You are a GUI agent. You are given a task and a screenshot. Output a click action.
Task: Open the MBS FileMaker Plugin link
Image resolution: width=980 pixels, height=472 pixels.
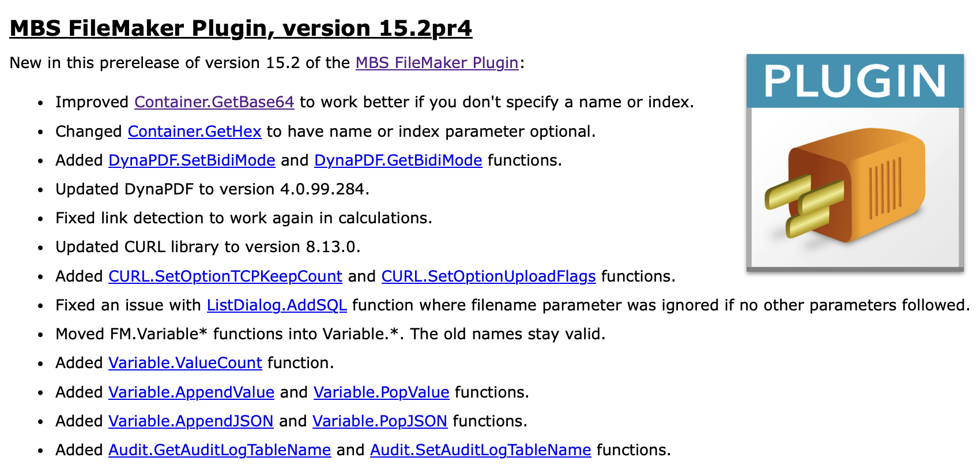pyautogui.click(x=437, y=62)
